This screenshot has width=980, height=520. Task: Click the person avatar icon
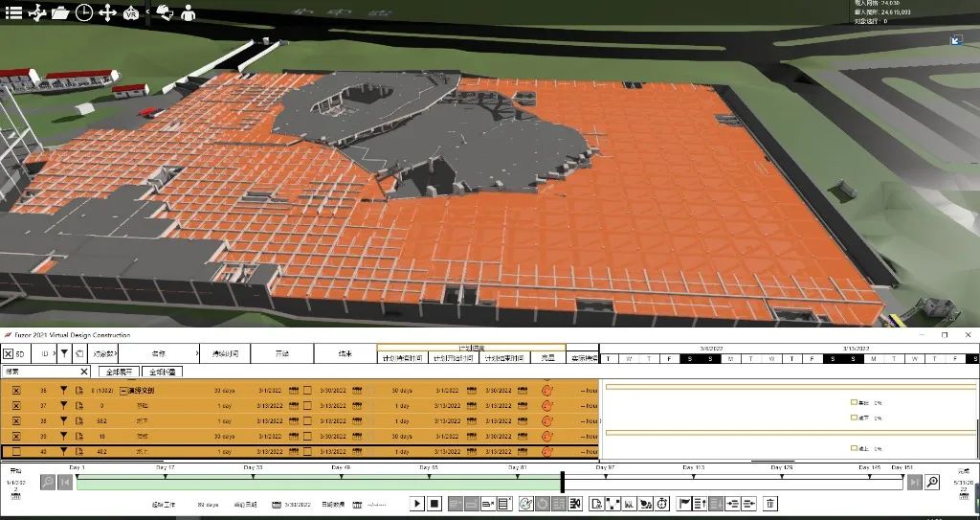pos(188,12)
